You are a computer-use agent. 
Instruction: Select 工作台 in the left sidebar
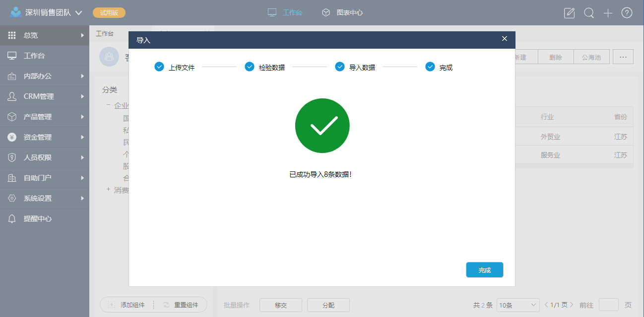point(34,56)
